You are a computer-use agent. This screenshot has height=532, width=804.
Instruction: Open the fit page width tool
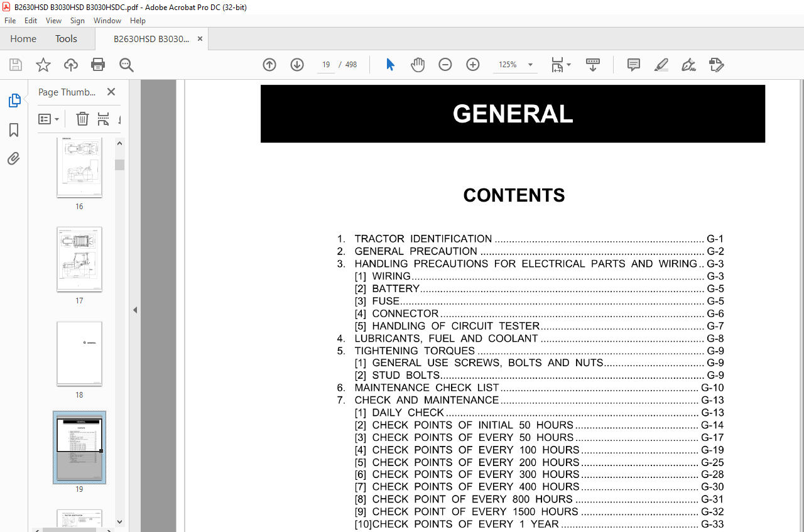coord(557,65)
